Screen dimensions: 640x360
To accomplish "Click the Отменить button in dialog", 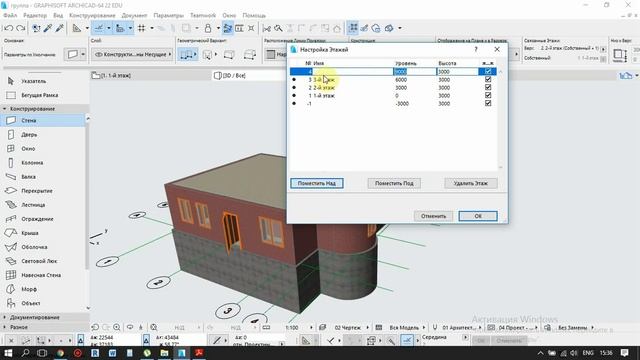I will pos(433,216).
